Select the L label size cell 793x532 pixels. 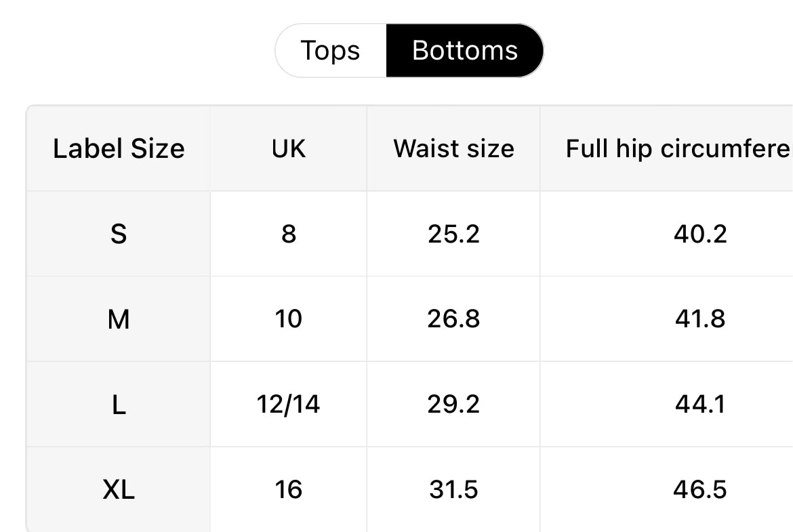click(x=119, y=404)
